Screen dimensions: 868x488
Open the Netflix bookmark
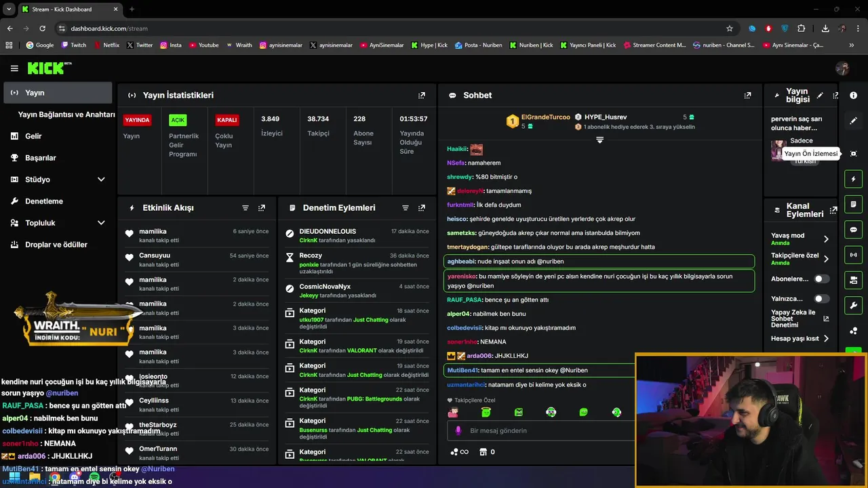(x=106, y=45)
